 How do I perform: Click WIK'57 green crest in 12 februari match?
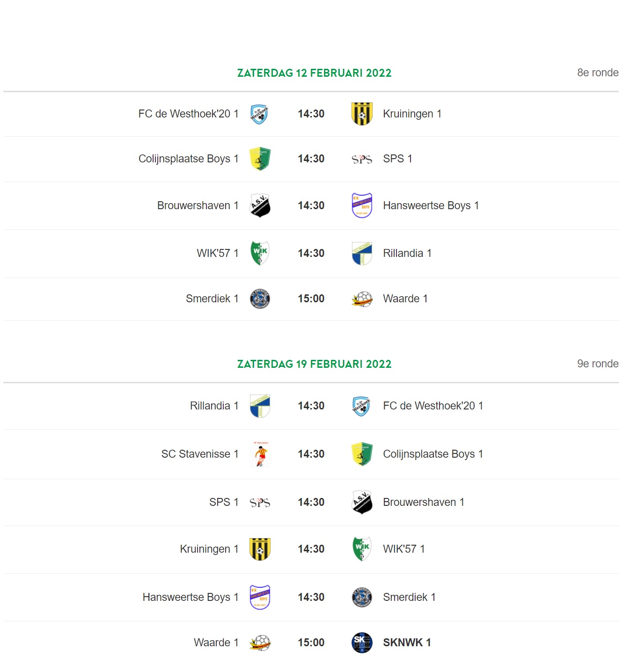(260, 253)
